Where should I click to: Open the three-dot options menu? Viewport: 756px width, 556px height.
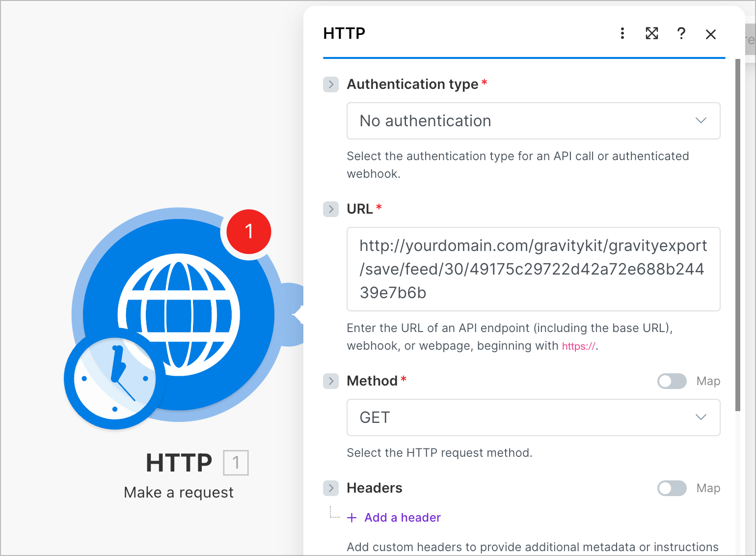click(x=622, y=34)
